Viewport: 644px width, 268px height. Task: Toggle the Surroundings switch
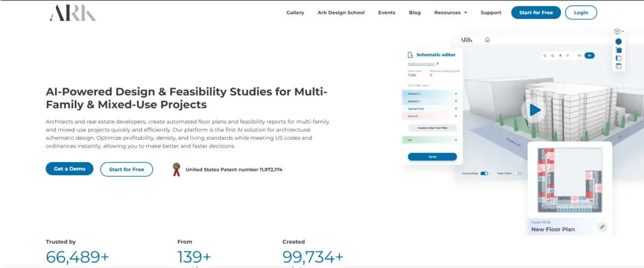[484, 173]
